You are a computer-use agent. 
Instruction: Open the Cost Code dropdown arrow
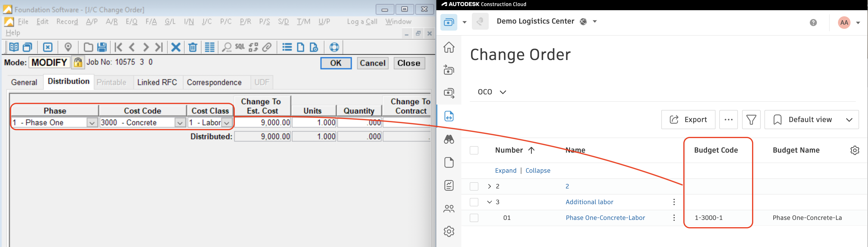(180, 123)
